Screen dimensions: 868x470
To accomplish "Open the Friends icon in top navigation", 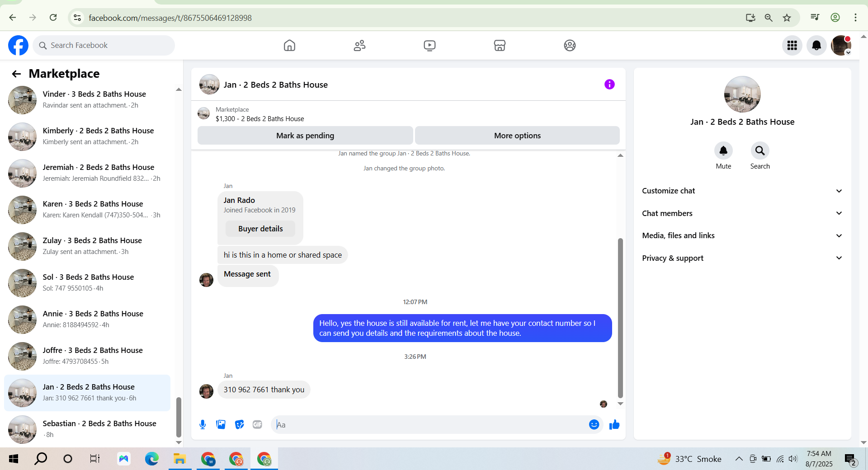I will (359, 45).
